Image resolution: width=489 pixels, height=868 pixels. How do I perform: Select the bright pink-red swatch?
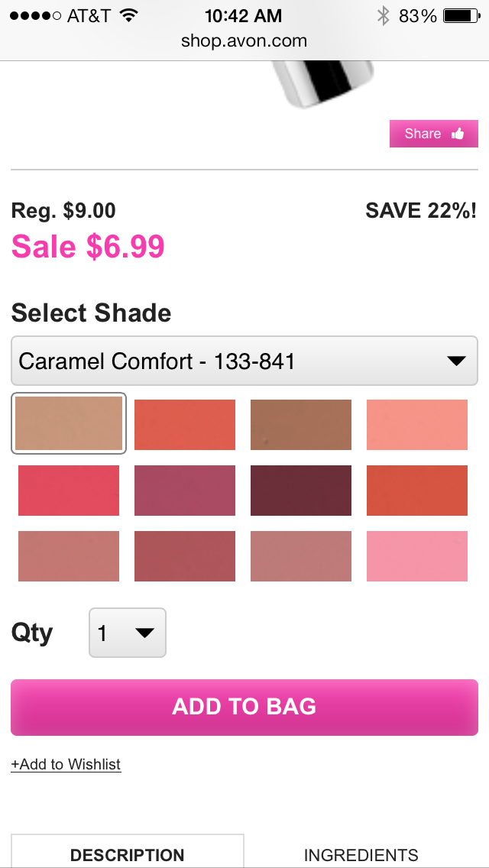(69, 491)
